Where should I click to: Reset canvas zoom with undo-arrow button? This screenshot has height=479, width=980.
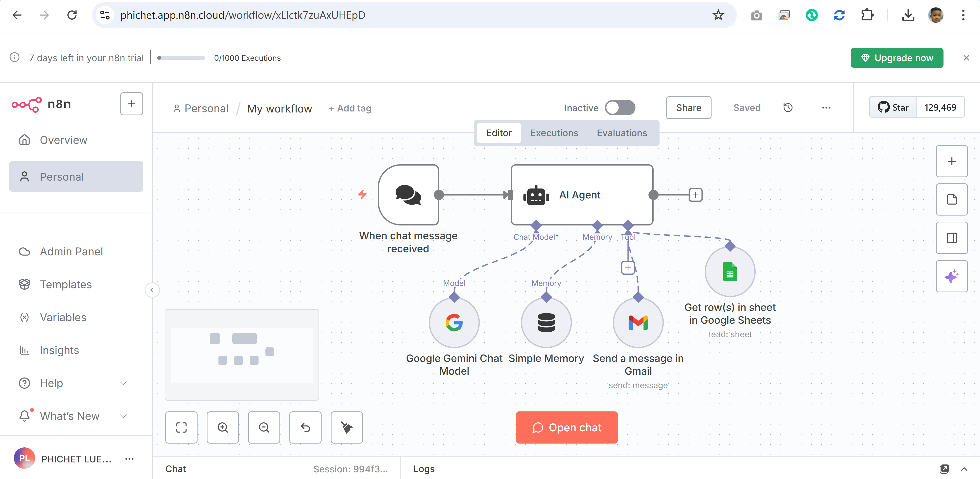(x=305, y=427)
